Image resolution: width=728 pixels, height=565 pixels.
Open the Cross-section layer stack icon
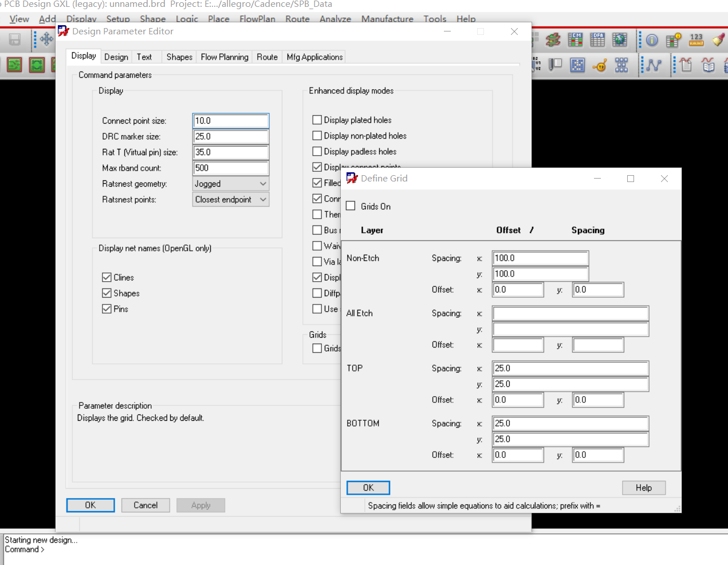click(553, 40)
